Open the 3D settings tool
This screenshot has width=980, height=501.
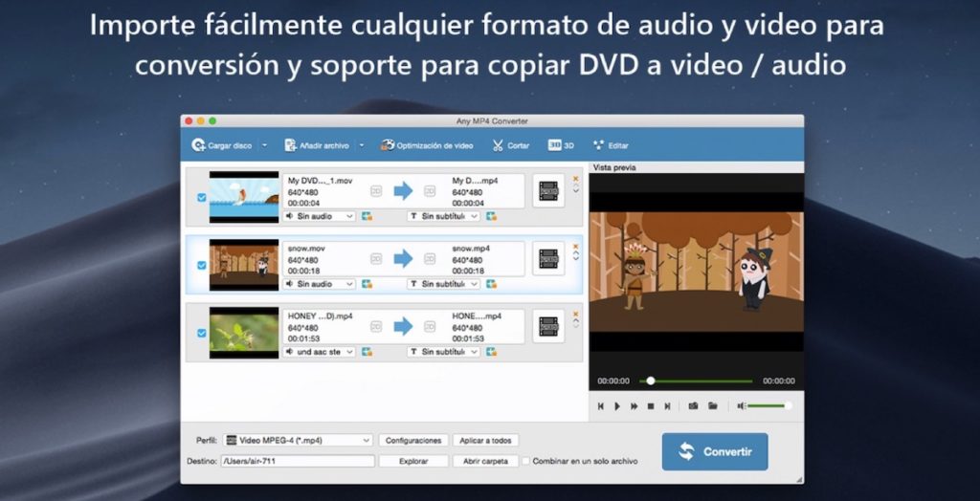coord(561,145)
